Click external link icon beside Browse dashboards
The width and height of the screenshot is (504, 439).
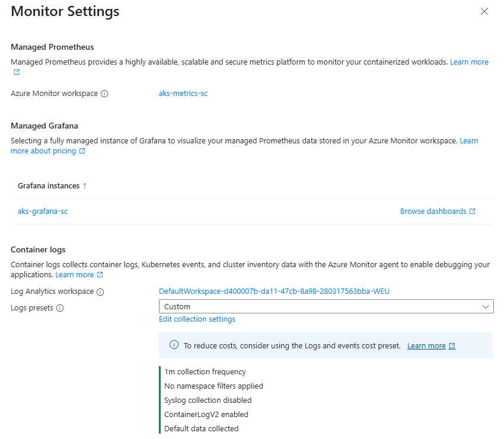pos(473,212)
